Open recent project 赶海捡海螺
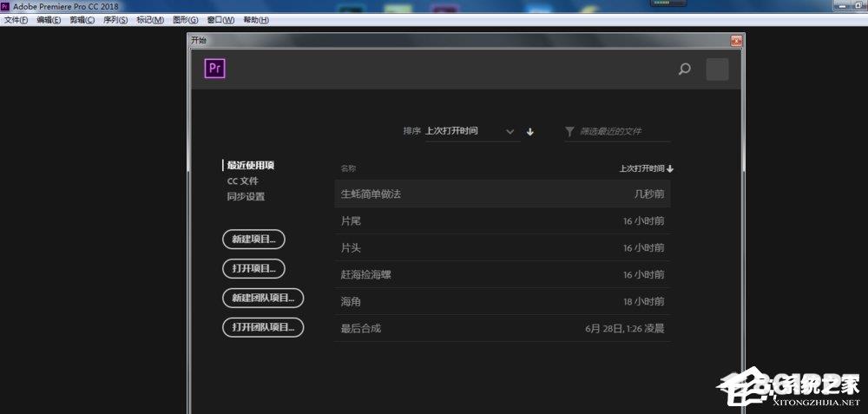 [x=503, y=274]
